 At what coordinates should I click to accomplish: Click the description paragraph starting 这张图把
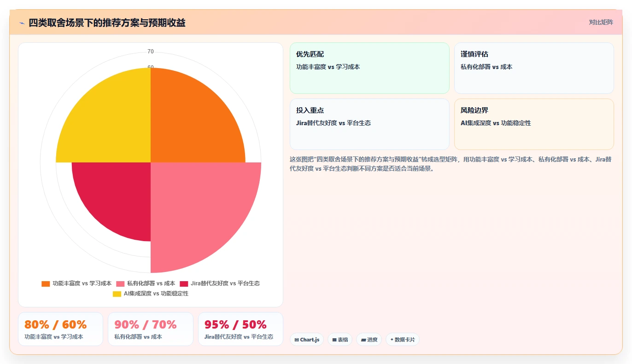(451, 164)
